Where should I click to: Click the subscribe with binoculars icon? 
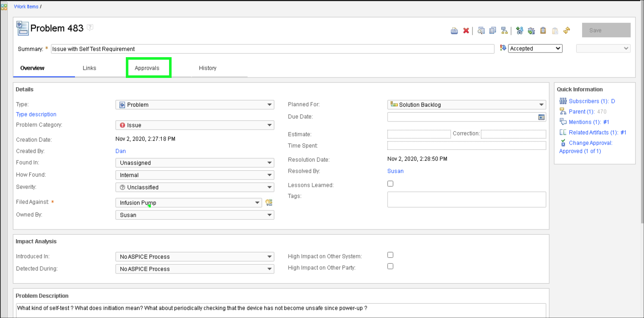(x=519, y=30)
